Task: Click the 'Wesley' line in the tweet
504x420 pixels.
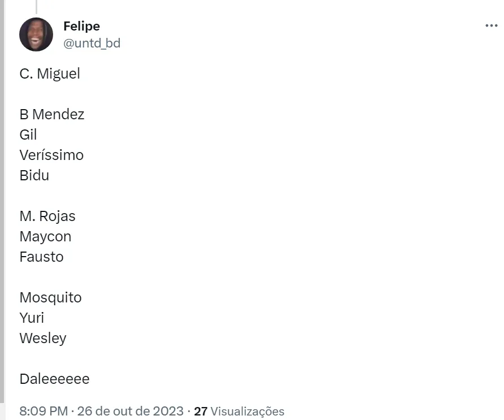Action: coord(43,338)
